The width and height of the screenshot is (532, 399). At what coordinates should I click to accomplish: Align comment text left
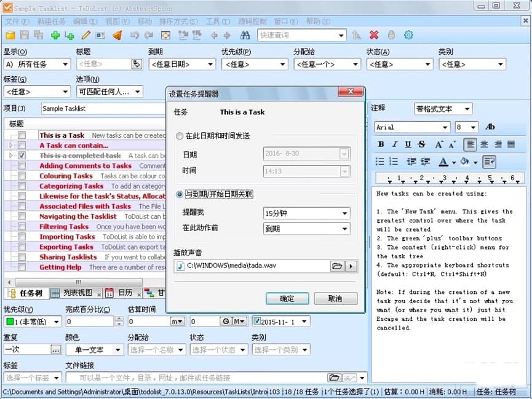(x=470, y=144)
